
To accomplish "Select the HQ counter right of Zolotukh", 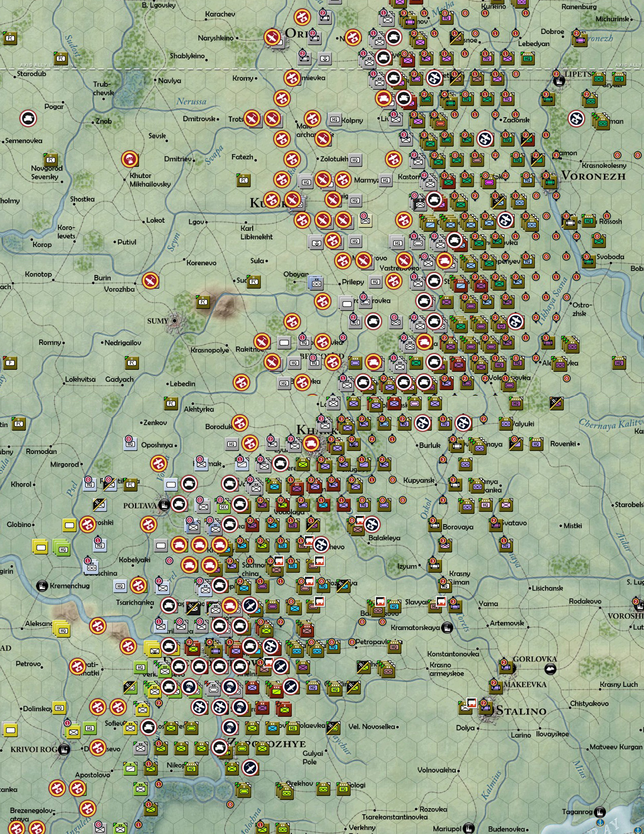I will coord(355,159).
